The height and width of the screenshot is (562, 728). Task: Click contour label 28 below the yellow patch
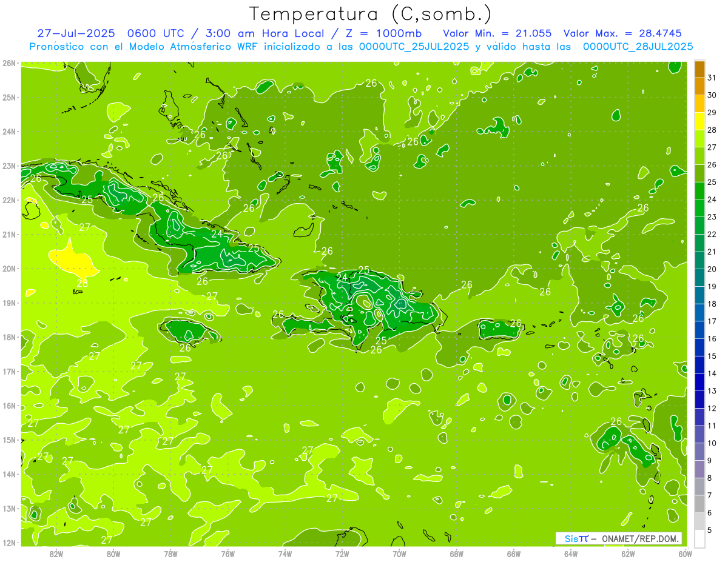tap(83, 283)
